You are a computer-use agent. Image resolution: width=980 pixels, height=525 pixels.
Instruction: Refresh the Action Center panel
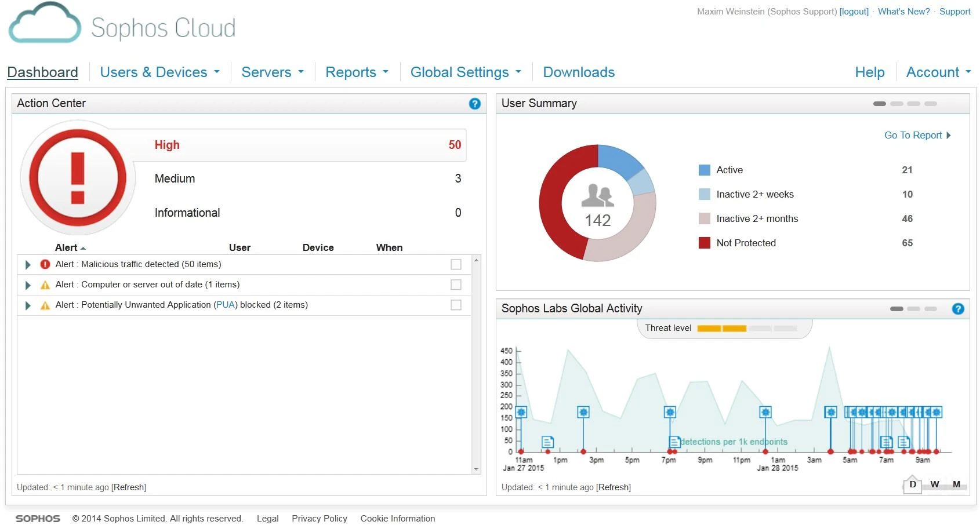click(x=129, y=487)
